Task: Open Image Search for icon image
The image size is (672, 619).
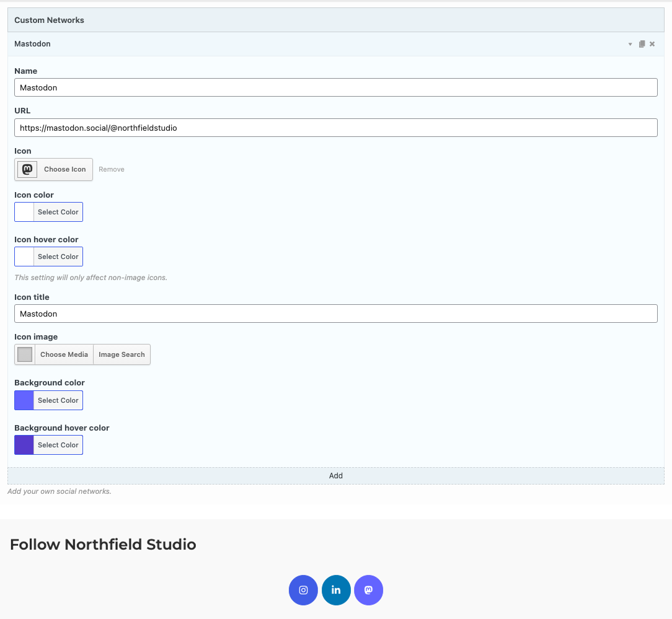Action: (x=122, y=354)
